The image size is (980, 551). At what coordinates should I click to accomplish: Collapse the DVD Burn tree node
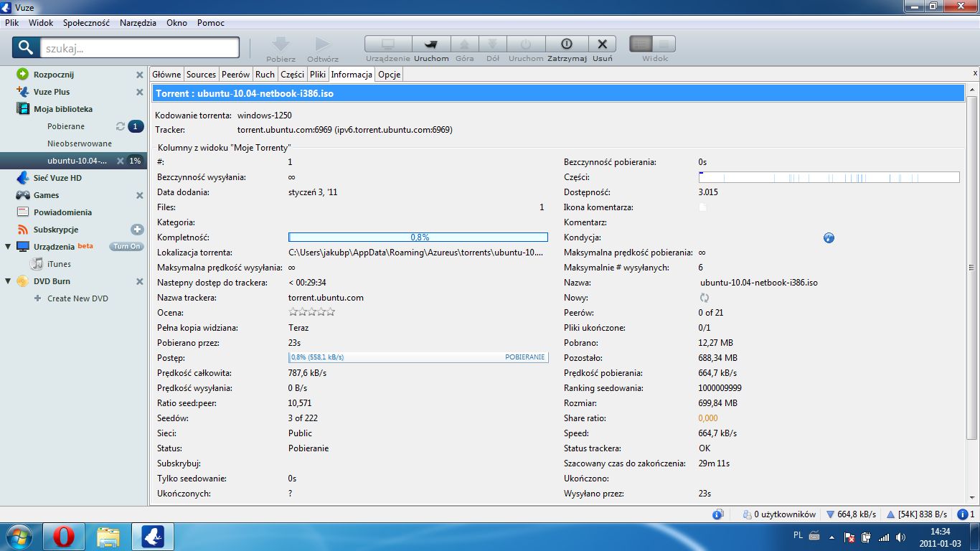(8, 281)
